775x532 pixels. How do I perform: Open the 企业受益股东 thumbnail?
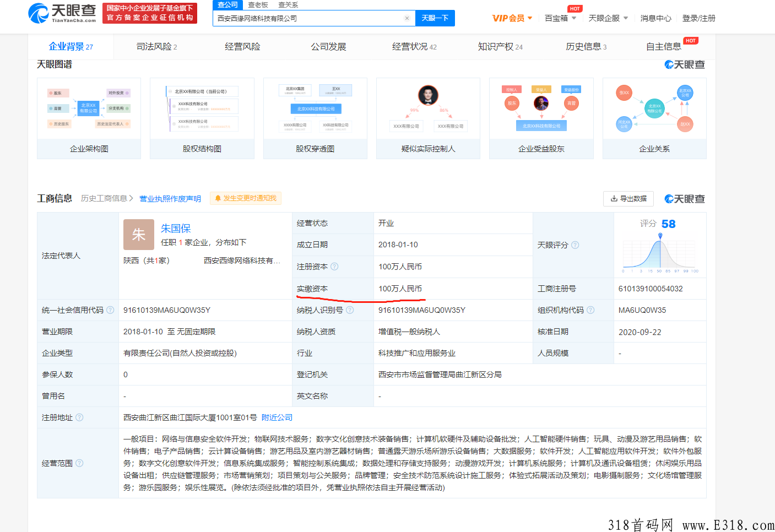541,118
